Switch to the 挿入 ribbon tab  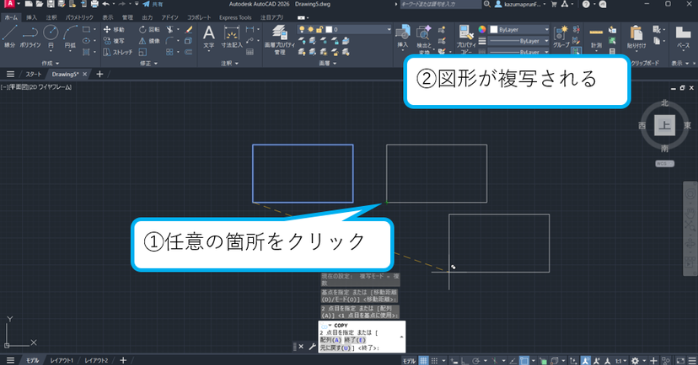[x=32, y=17]
